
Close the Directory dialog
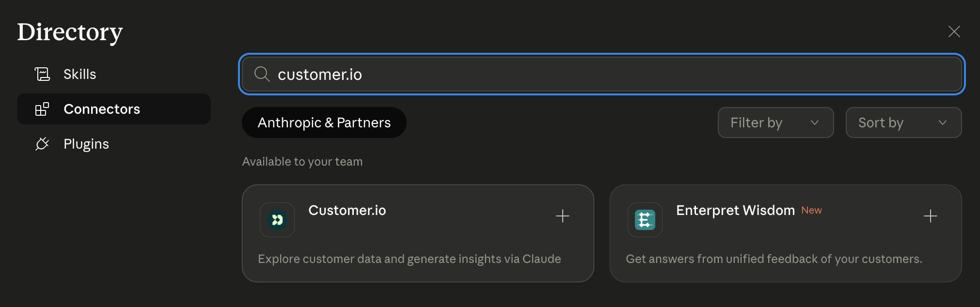tap(954, 31)
